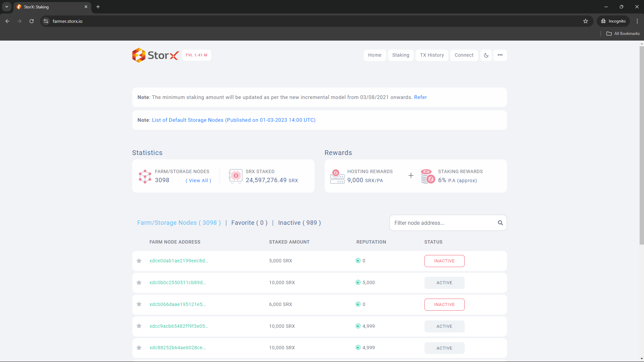This screenshot has height=362, width=644.
Task: Favorite node xdcc9acb65482ff9f3e05 with star
Action: tap(139, 326)
